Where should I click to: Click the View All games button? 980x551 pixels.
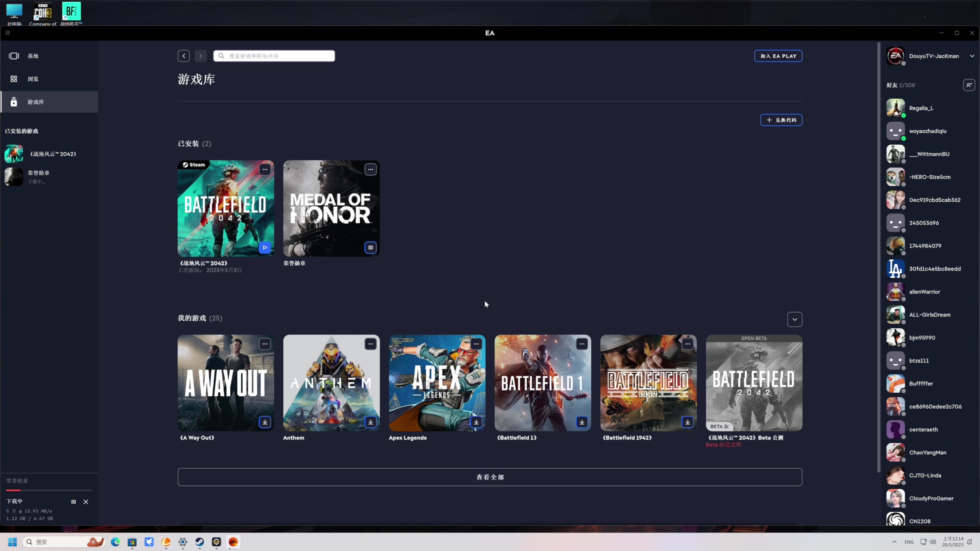coord(490,477)
